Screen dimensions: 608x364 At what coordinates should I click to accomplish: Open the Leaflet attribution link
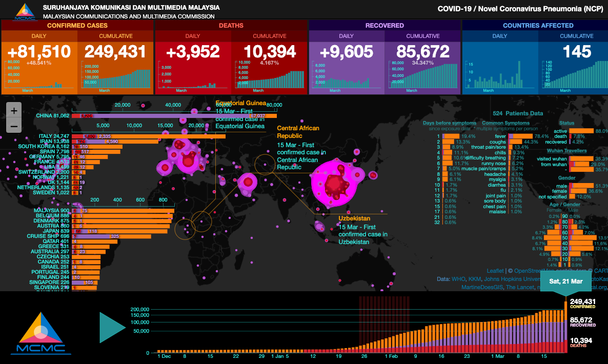pos(495,271)
